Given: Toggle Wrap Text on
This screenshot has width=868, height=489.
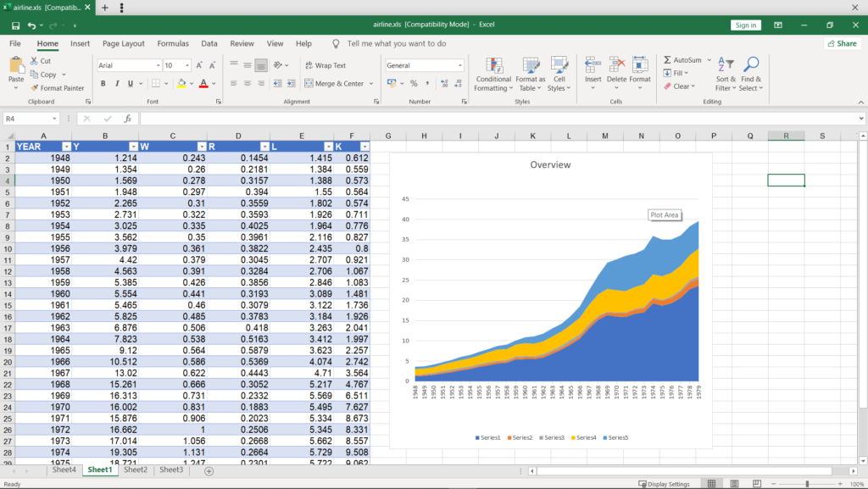Looking at the screenshot, I should click(x=324, y=65).
